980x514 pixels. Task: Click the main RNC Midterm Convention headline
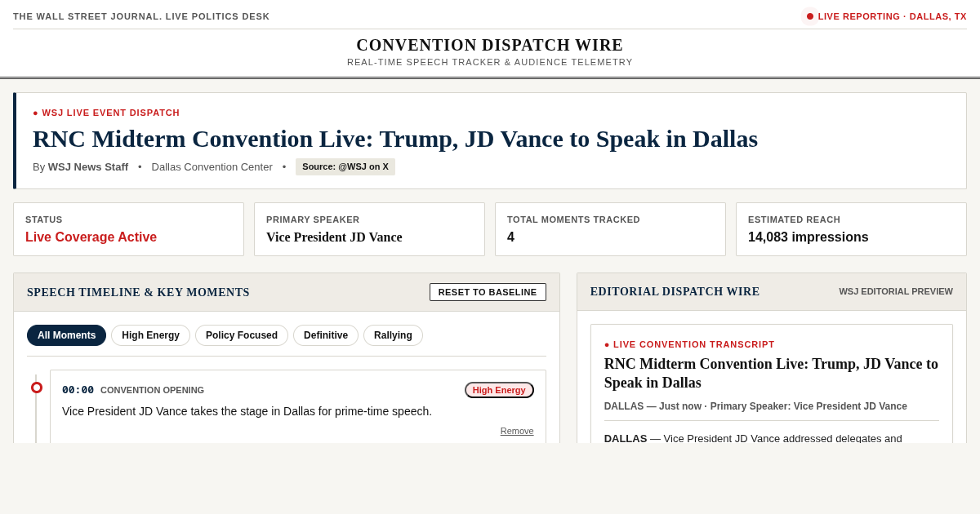point(395,139)
